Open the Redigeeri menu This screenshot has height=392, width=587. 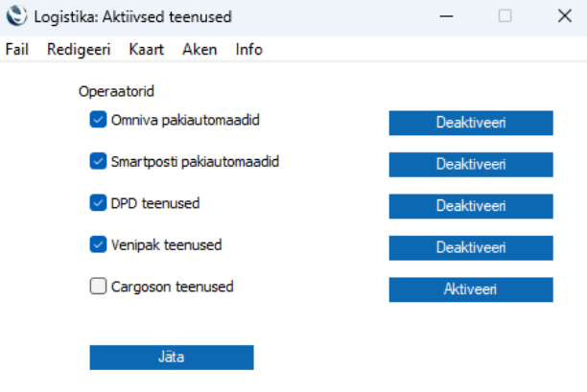tap(79, 50)
